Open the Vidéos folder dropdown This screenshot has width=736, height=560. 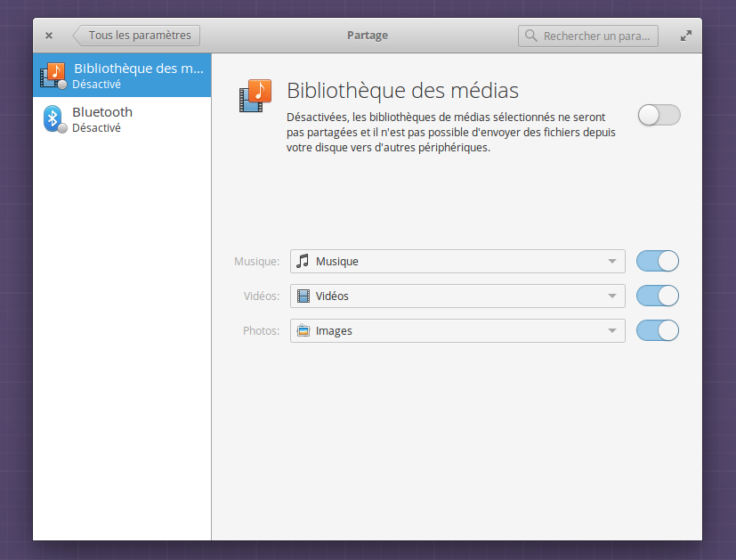point(457,296)
